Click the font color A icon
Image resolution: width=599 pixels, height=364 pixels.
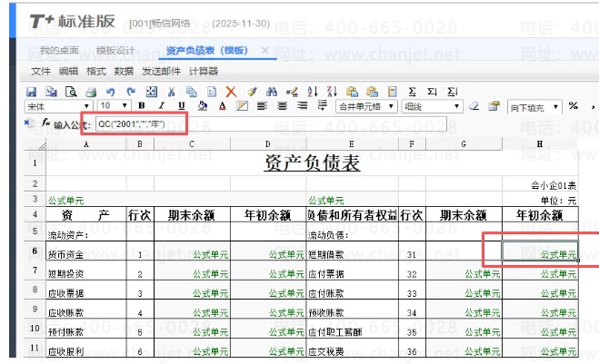[223, 106]
